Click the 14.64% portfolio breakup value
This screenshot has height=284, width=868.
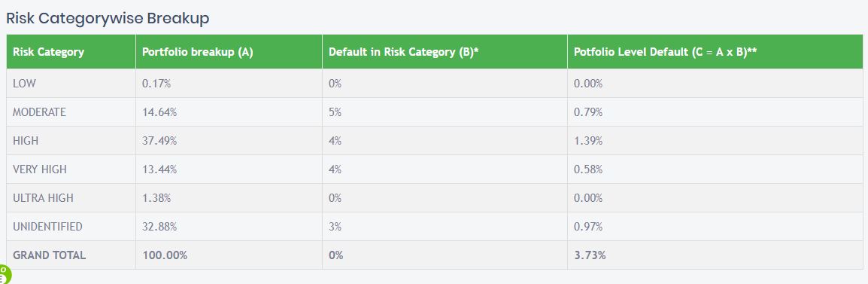pos(159,112)
